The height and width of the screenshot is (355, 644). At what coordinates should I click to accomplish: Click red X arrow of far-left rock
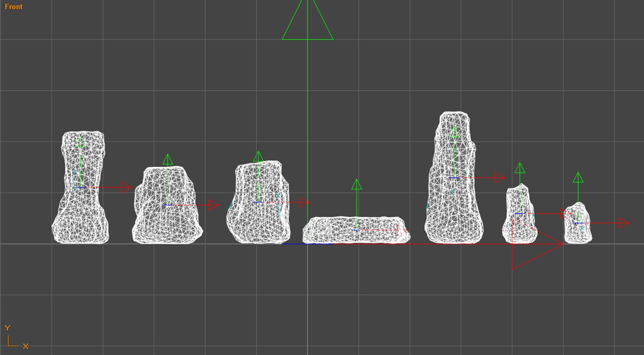(x=126, y=187)
